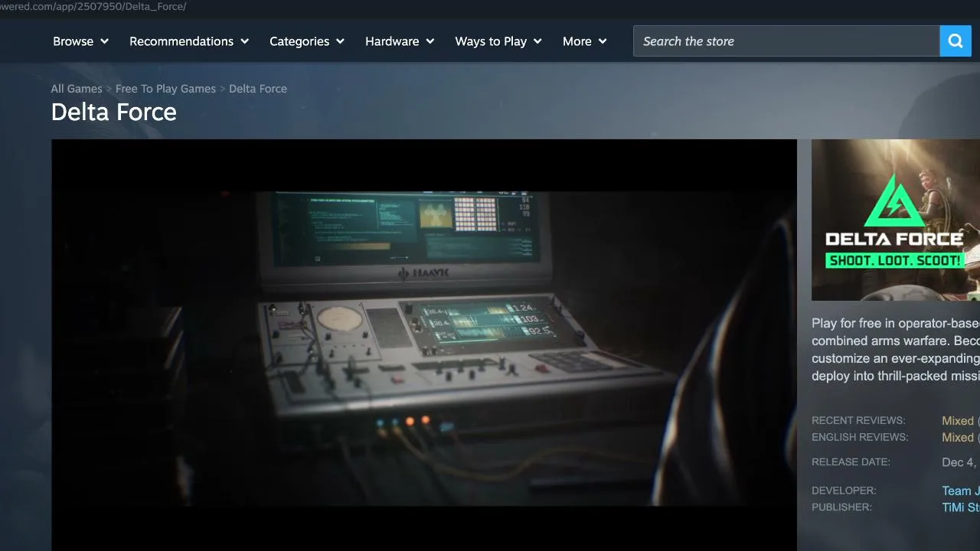Click the Search the store field

[786, 41]
